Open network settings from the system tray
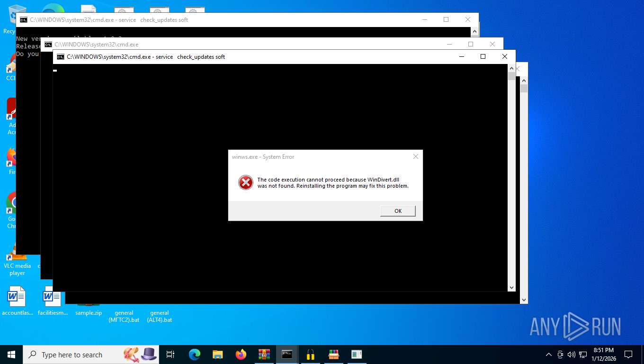The width and height of the screenshot is (644, 364). tap(582, 355)
